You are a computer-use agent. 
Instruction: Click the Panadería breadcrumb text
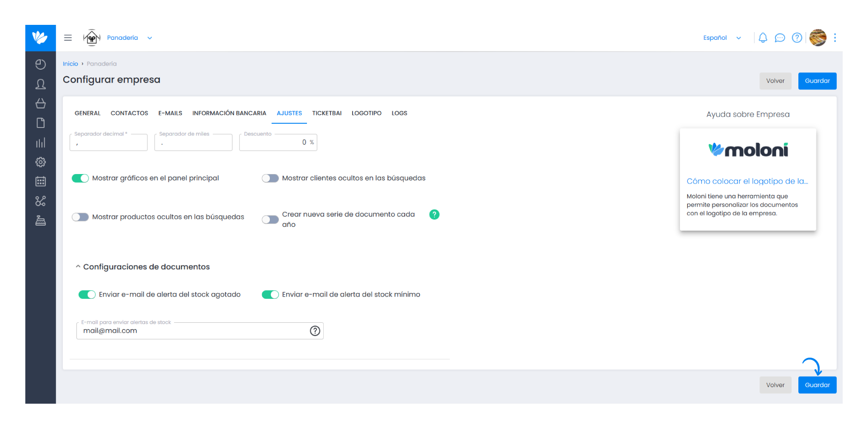(102, 64)
